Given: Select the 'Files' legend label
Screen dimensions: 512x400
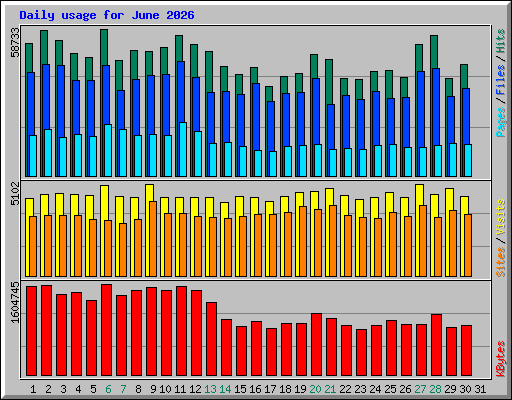Looking at the screenshot, I should [x=501, y=80].
